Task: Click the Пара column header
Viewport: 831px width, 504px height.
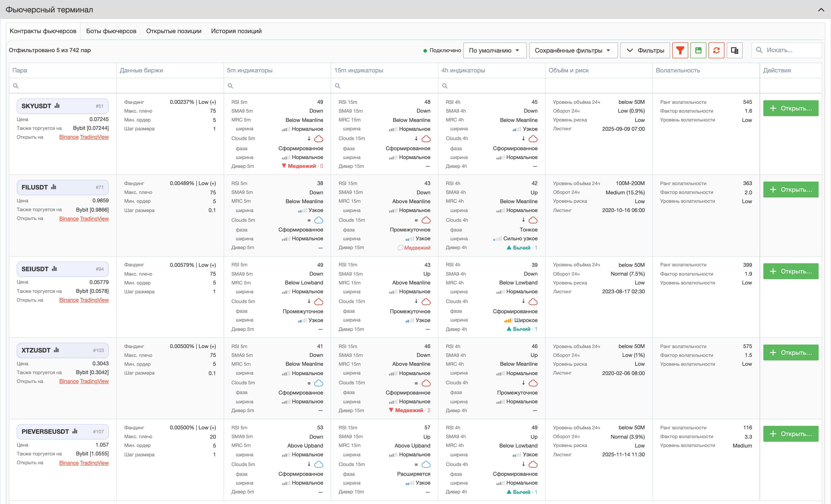Action: click(x=63, y=70)
